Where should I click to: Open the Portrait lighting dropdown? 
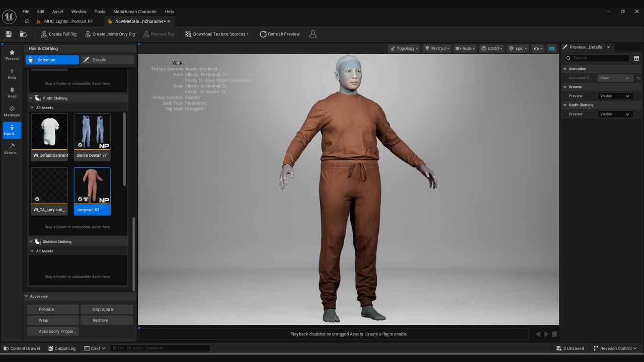(437, 48)
